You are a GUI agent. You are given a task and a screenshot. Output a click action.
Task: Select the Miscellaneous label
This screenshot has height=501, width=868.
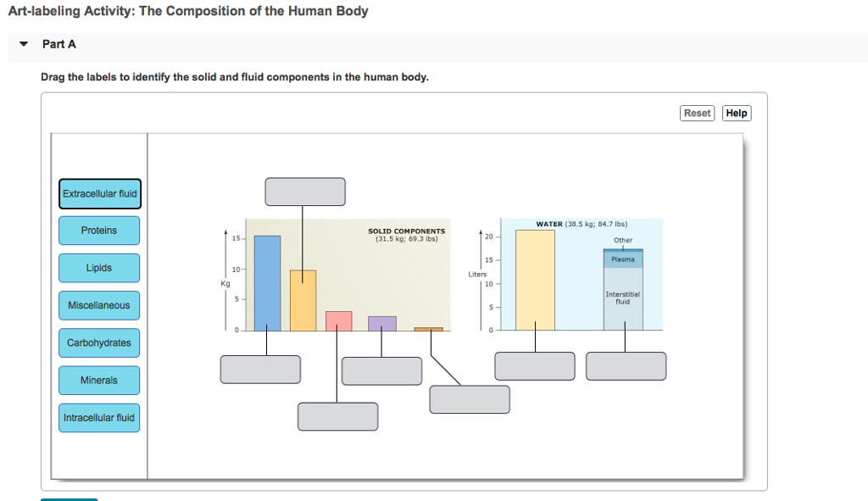coord(99,305)
